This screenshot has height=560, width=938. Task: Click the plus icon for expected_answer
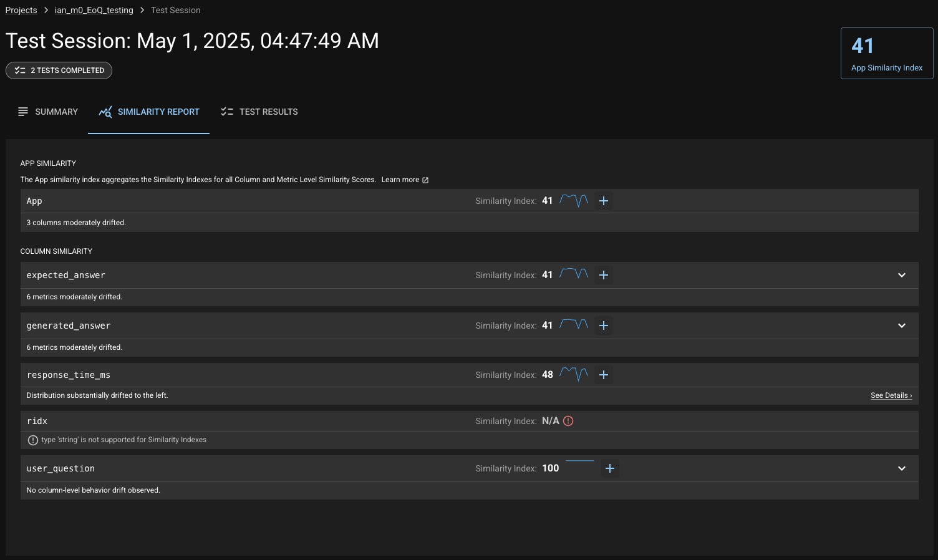click(603, 275)
